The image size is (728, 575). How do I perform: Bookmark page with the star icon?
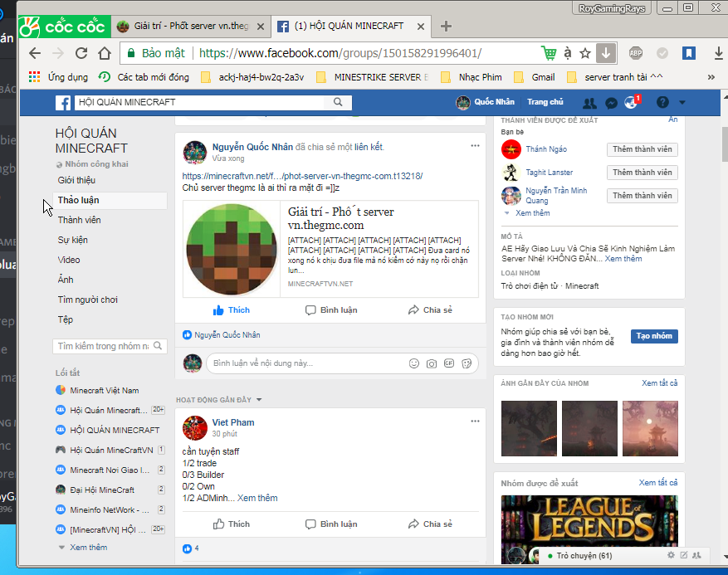585,53
